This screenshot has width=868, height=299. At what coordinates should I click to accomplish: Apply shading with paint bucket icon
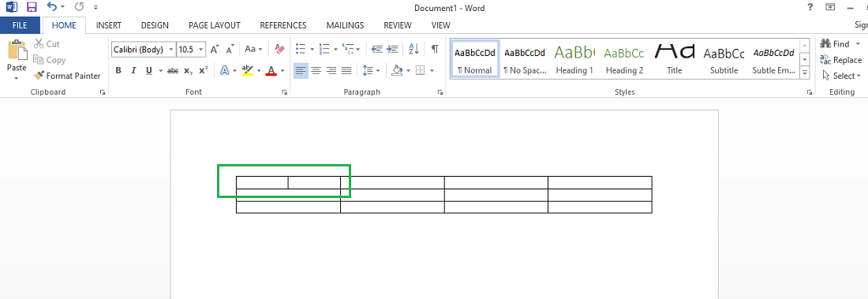tap(396, 70)
